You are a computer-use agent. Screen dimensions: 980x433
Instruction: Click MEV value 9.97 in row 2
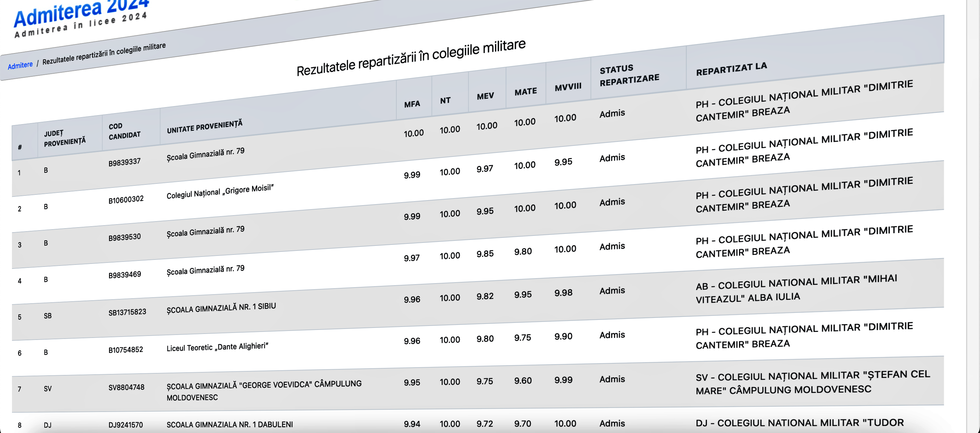pos(485,169)
